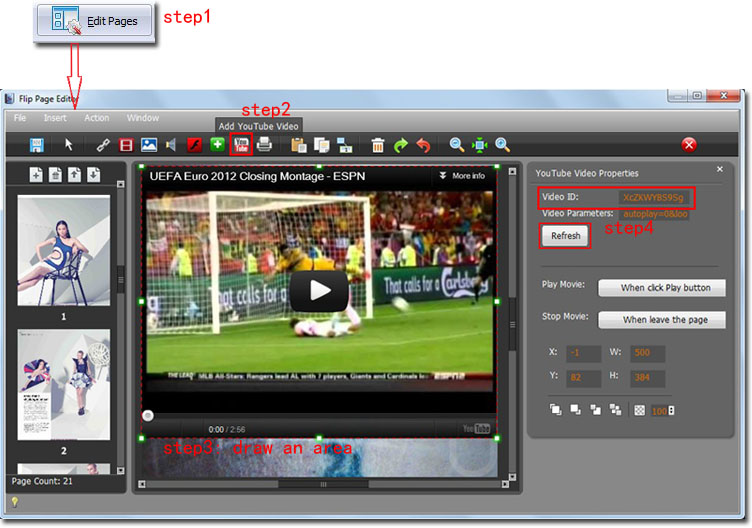Open the Insert menu
752x528 pixels.
[55, 118]
